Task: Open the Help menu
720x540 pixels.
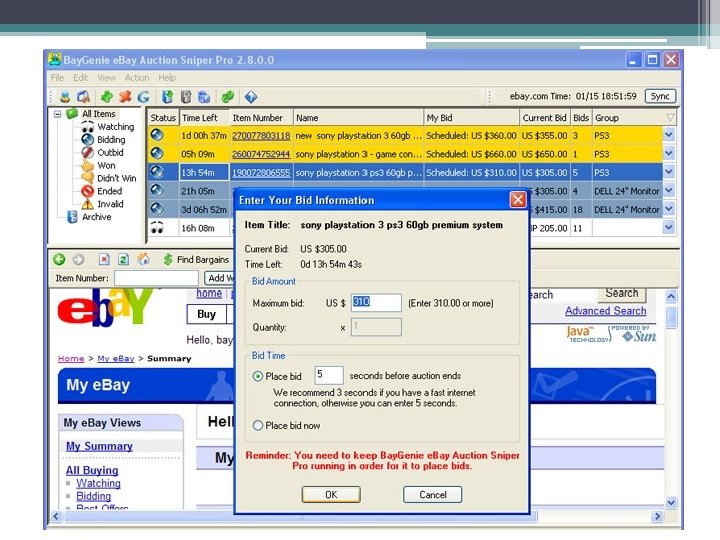Action: pyautogui.click(x=167, y=78)
